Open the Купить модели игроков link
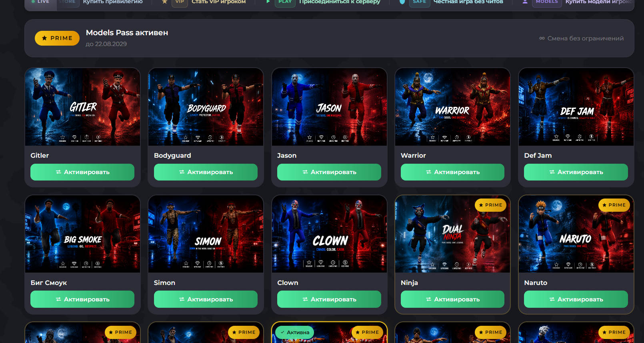 click(x=599, y=2)
